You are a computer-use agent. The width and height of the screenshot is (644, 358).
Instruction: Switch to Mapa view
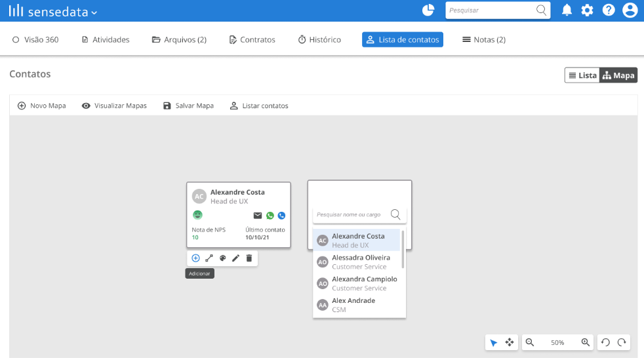point(618,75)
